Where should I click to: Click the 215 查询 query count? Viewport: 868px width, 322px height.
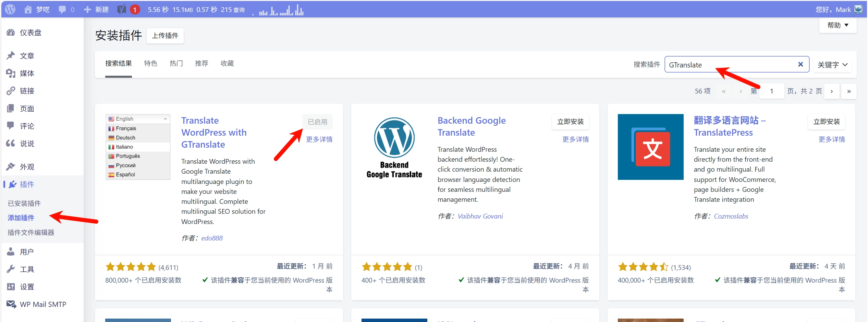(233, 10)
